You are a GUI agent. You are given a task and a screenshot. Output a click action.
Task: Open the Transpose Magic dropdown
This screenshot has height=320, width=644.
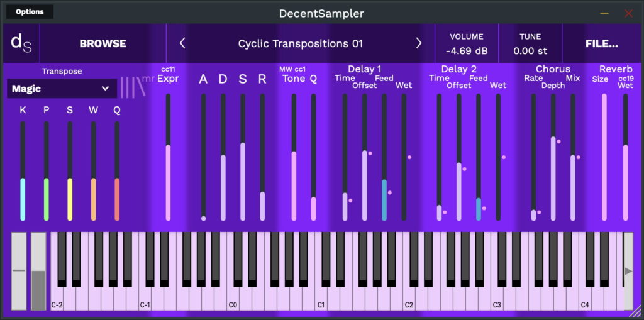click(62, 88)
